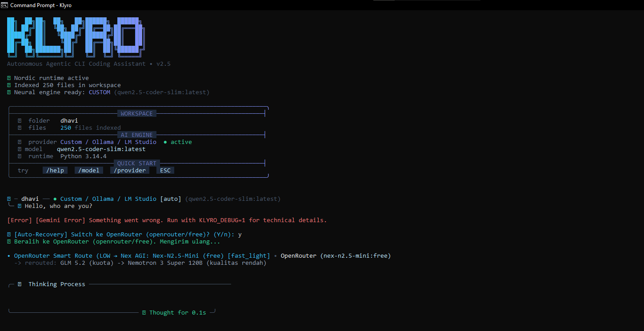Click the "Command Prompt - Klyro" window title
Viewport: 644px width, 331px height.
click(x=41, y=5)
